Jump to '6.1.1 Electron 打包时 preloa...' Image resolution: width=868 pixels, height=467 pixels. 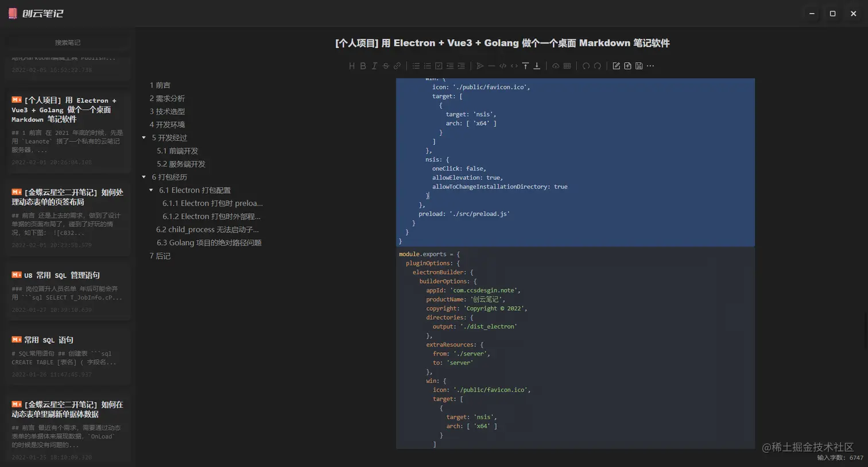212,203
